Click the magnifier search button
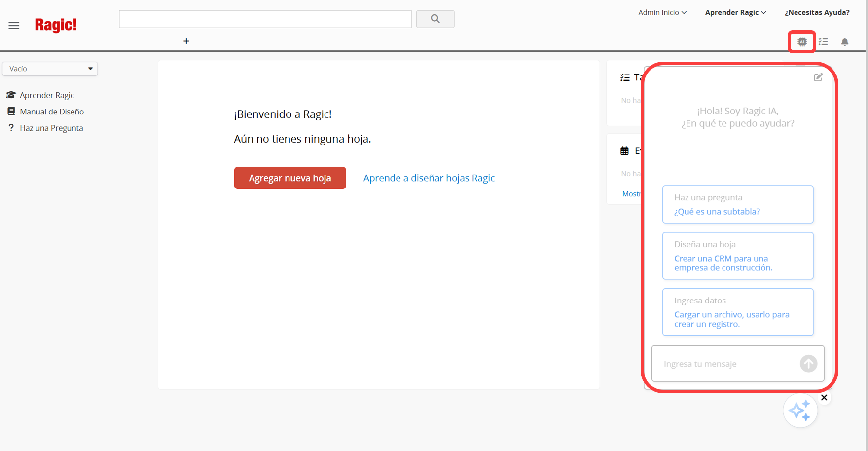The width and height of the screenshot is (868, 451). [x=435, y=19]
